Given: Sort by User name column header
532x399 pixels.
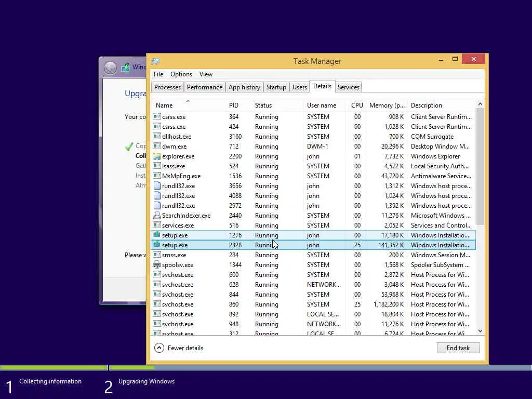Looking at the screenshot, I should 325,105.
